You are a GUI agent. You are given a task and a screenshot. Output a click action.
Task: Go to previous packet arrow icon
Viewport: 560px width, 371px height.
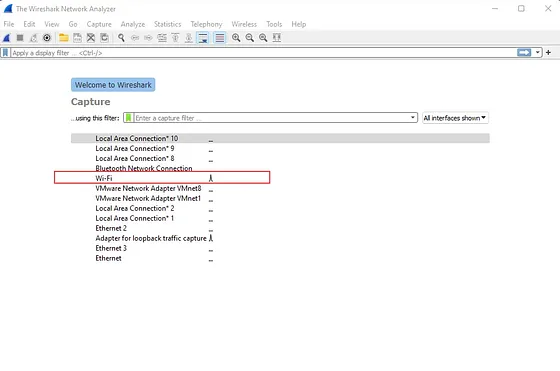[x=135, y=37]
